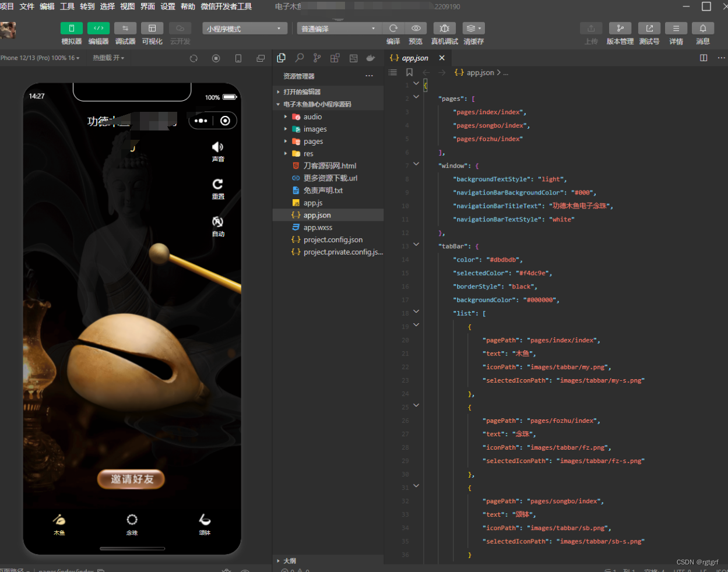Viewport: 728px width, 572px height.
Task: Open 预览 preview eye icon
Action: click(416, 29)
